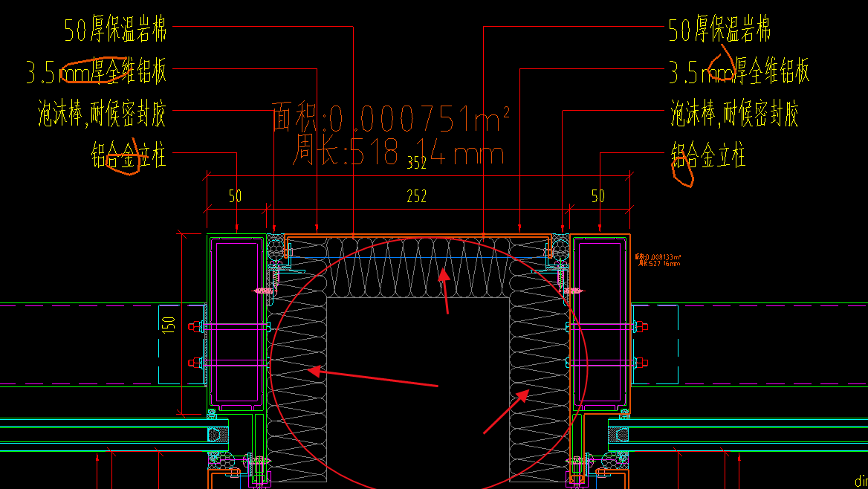Select left label "50厚保温岩棉"
This screenshot has width=868, height=489.
click(x=115, y=29)
